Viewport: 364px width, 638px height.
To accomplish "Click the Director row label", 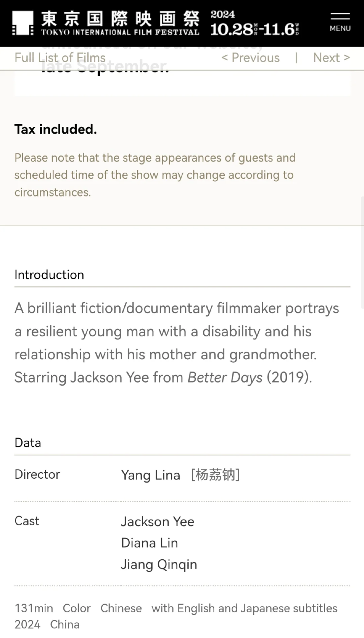I will (37, 475).
